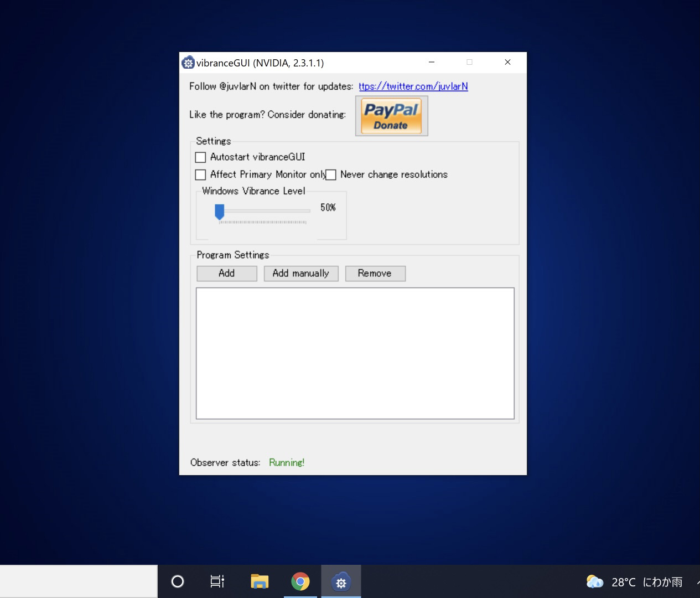Click the Add button under Program Settings

[226, 273]
